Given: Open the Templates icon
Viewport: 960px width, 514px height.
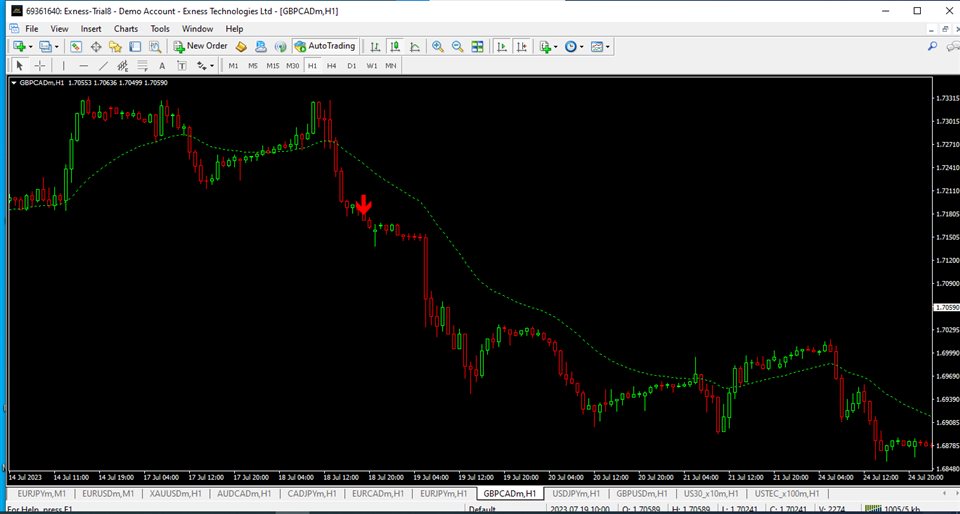Looking at the screenshot, I should [597, 47].
